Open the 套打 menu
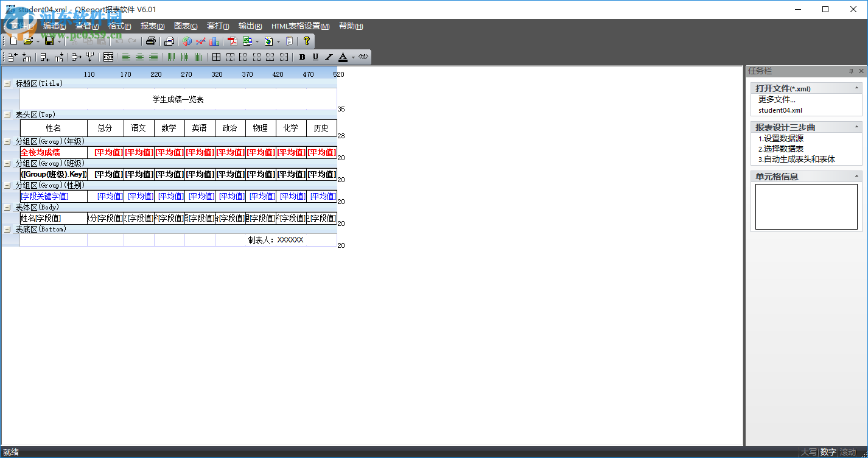 tap(218, 26)
